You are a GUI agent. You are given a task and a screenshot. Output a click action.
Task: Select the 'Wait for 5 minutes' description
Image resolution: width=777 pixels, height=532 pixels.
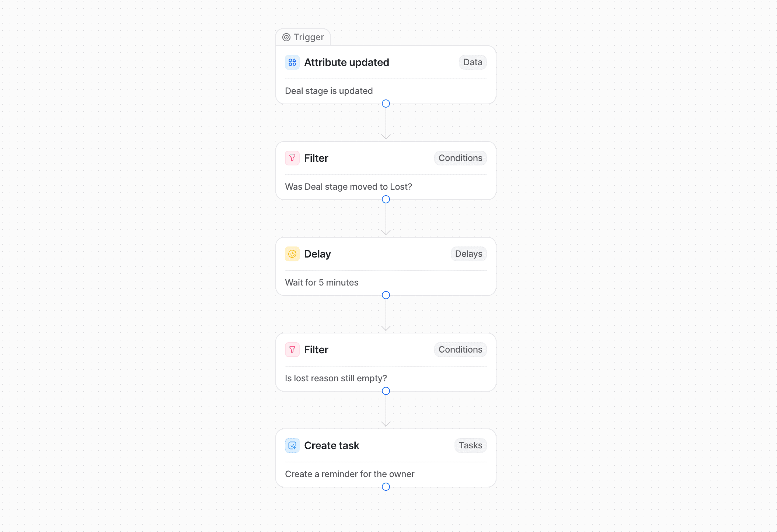tap(321, 283)
